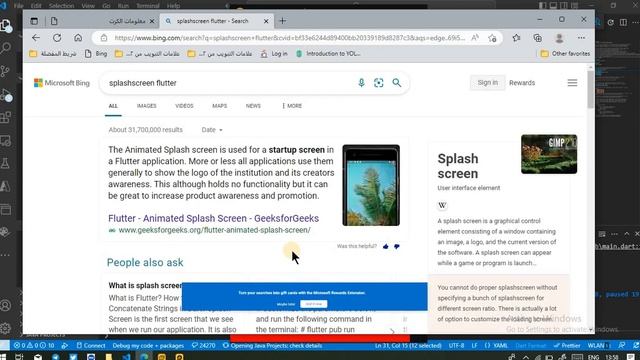Open Edge settings and more menu
Screen dimensions: 640x360
[581, 38]
